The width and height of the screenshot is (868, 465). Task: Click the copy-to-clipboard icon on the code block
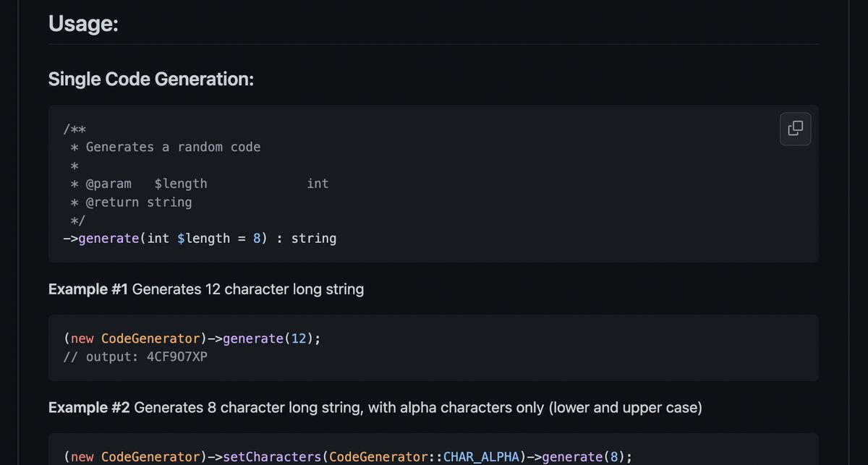[795, 128]
